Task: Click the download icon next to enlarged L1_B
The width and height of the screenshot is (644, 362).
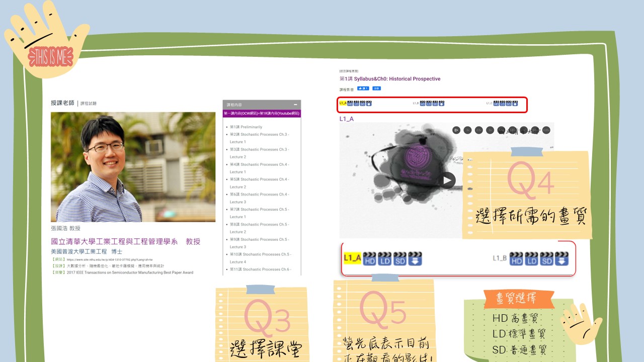Action: coord(562,259)
